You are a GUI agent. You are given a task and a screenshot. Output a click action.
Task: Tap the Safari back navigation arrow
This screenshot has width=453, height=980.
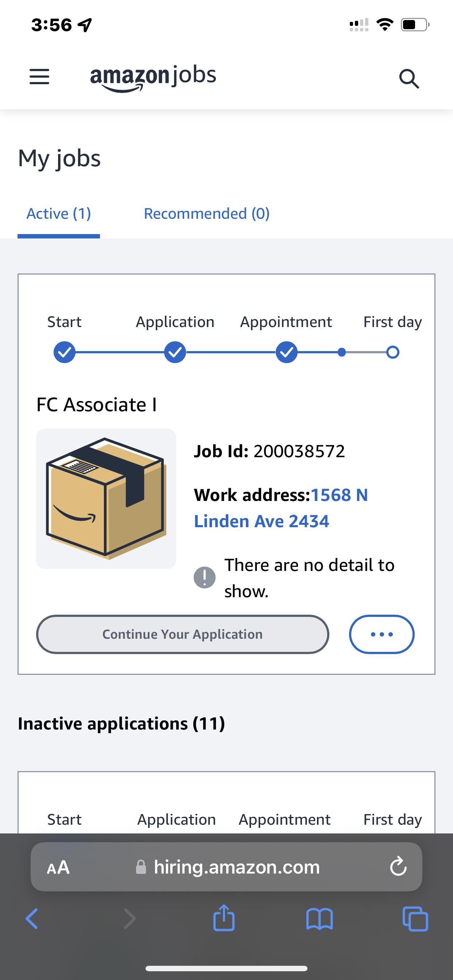point(32,918)
